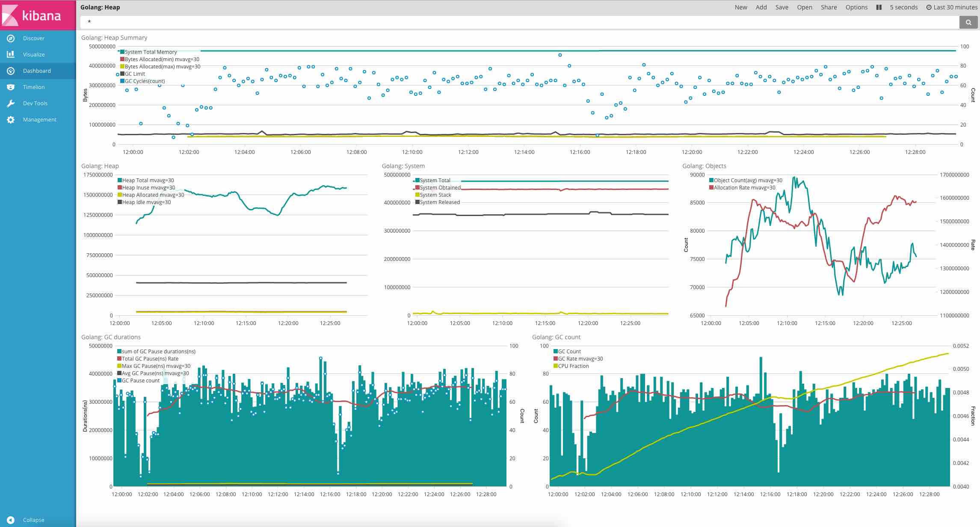Open the Last 30 minutes time picker
Screen dimensions: 980x527
(951, 7)
